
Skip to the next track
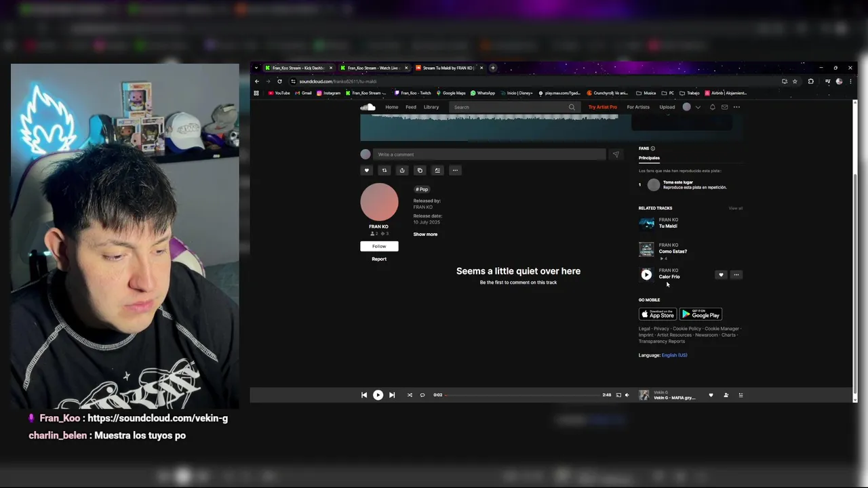[x=392, y=395]
